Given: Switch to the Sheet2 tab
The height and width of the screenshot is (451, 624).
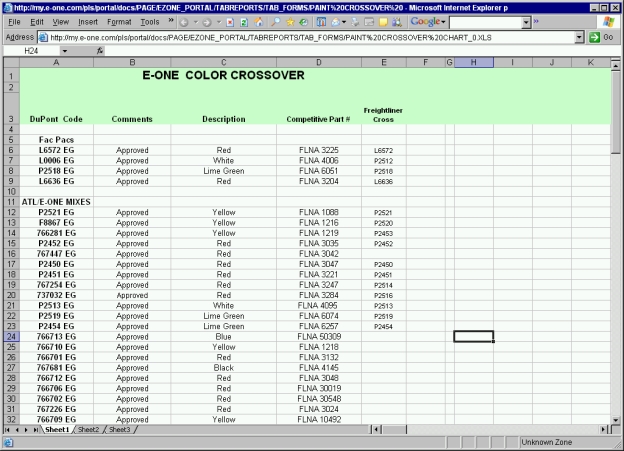Looking at the screenshot, I should click(88, 430).
